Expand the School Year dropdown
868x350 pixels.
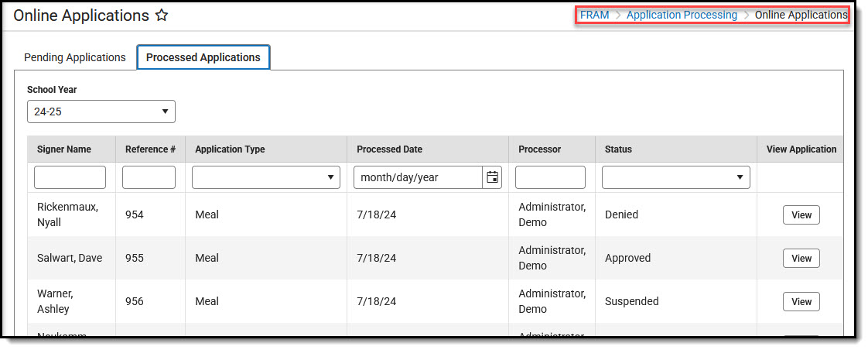[101, 112]
